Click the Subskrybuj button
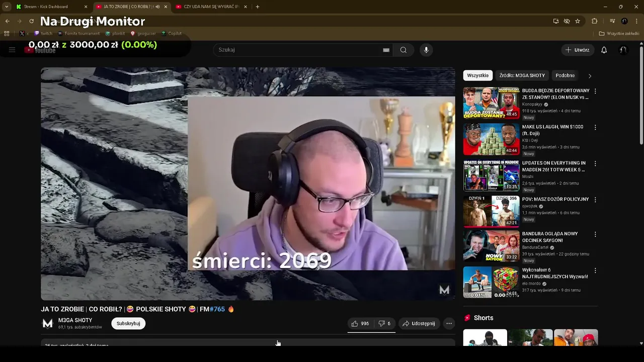Image resolution: width=644 pixels, height=362 pixels. tap(128, 323)
